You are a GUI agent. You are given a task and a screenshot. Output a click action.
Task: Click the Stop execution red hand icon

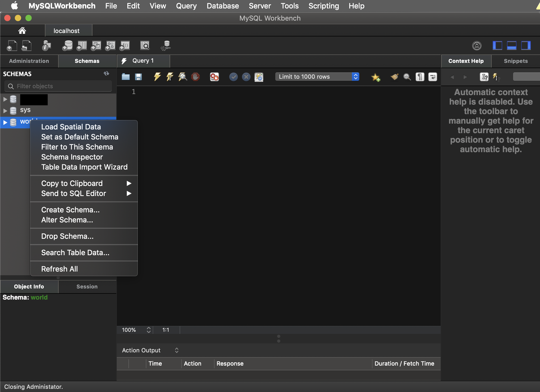coord(195,77)
